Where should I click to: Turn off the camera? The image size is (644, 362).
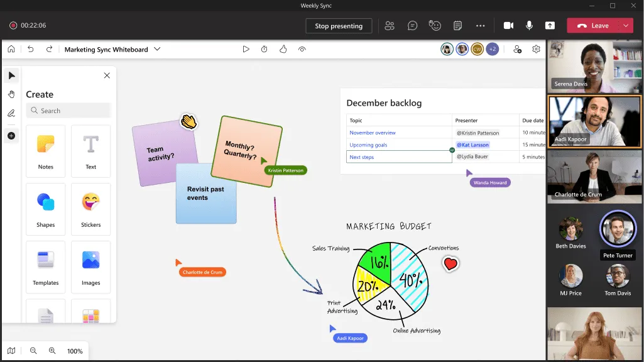pos(508,25)
